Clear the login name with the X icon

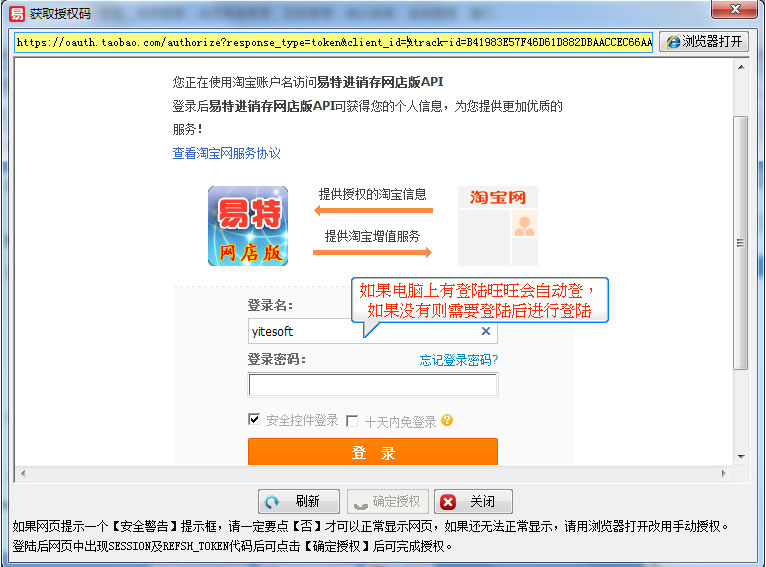[x=486, y=331]
